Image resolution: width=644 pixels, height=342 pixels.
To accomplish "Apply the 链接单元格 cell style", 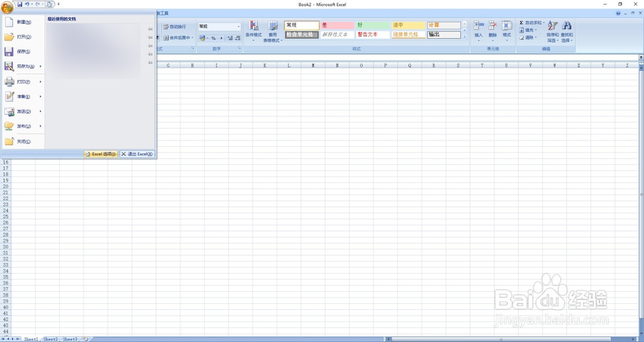I will pyautogui.click(x=408, y=35).
